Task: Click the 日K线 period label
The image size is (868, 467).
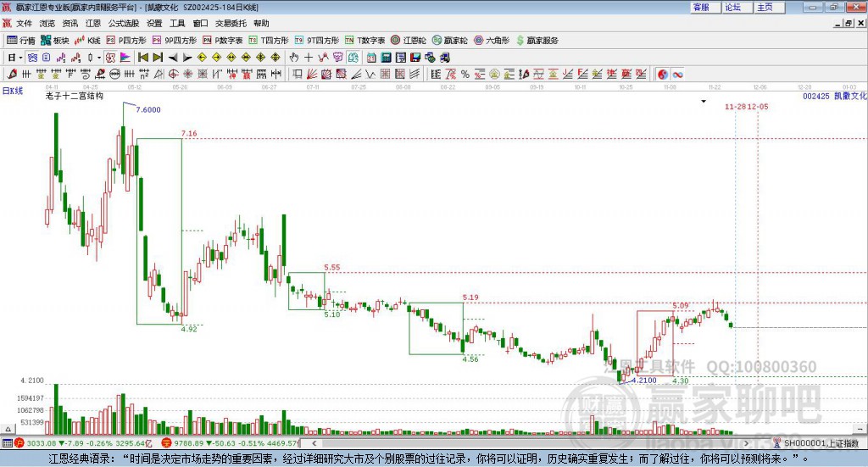Action: click(x=13, y=91)
